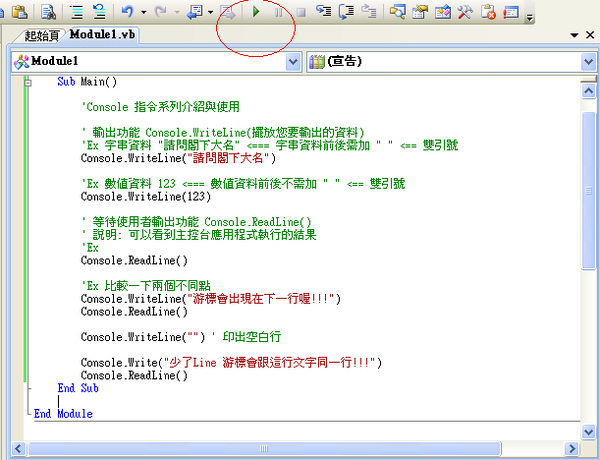Open Find in Files tool
600x460 pixels.
(x=49, y=12)
